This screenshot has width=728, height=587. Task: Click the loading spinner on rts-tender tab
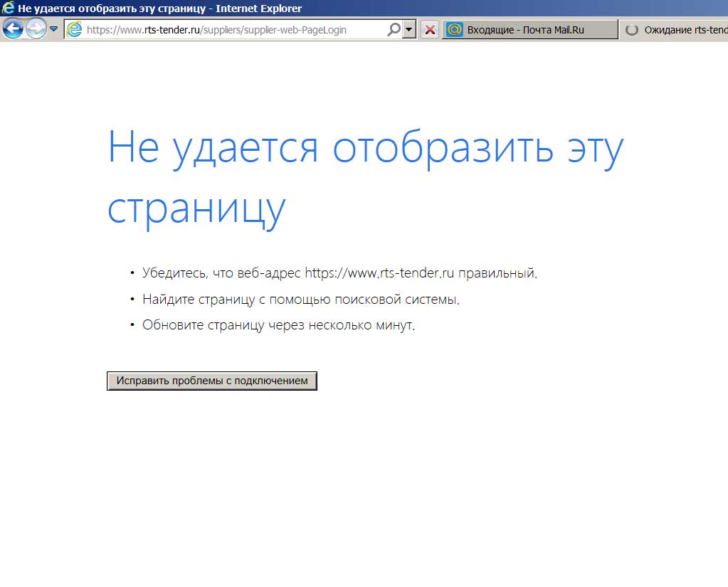click(x=631, y=30)
